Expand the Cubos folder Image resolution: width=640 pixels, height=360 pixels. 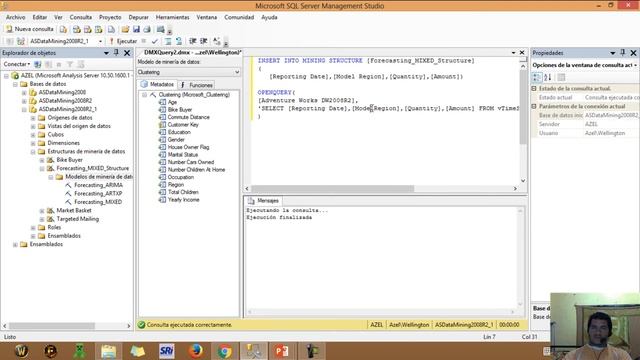[x=33, y=134]
